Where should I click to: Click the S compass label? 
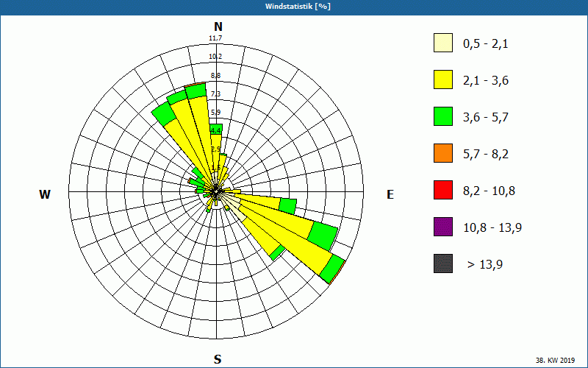pyautogui.click(x=218, y=359)
